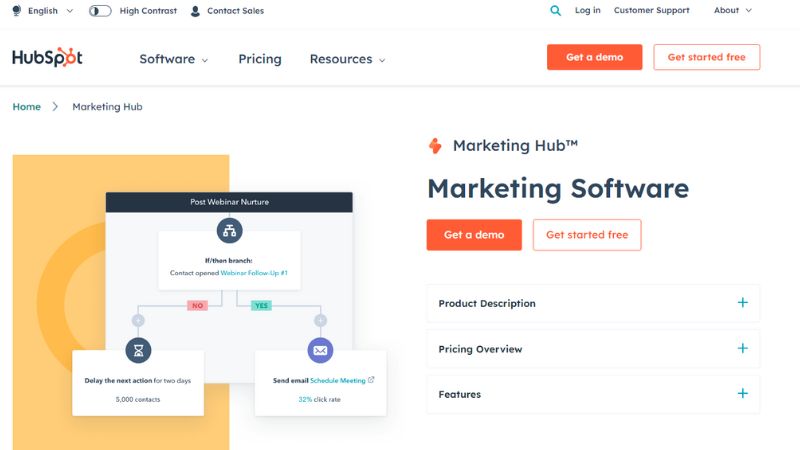Open Customer Support link

point(652,10)
